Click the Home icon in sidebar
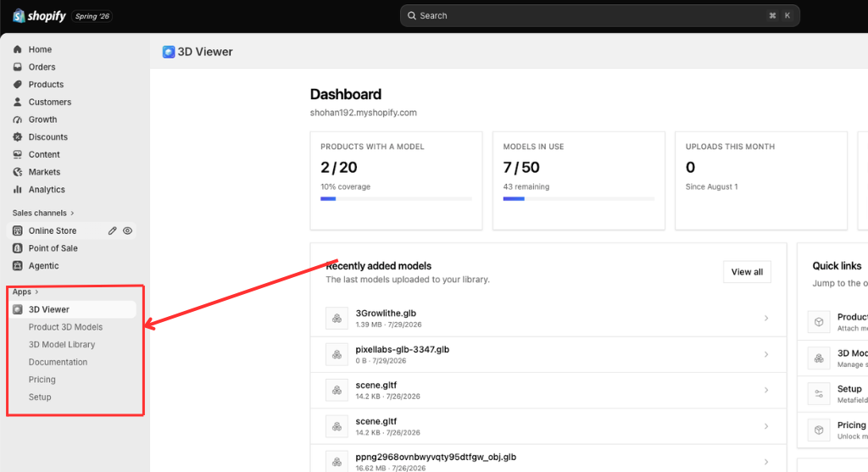The image size is (868, 472). [x=18, y=49]
